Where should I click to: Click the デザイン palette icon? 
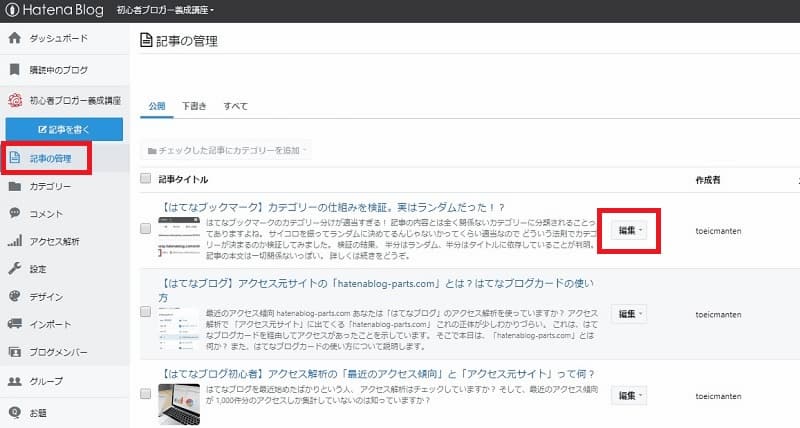click(15, 296)
